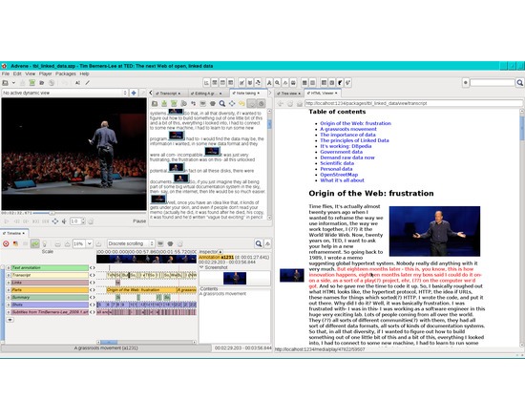Click 'What it's all about' link
This screenshot has width=525, height=420.
pos(342,180)
